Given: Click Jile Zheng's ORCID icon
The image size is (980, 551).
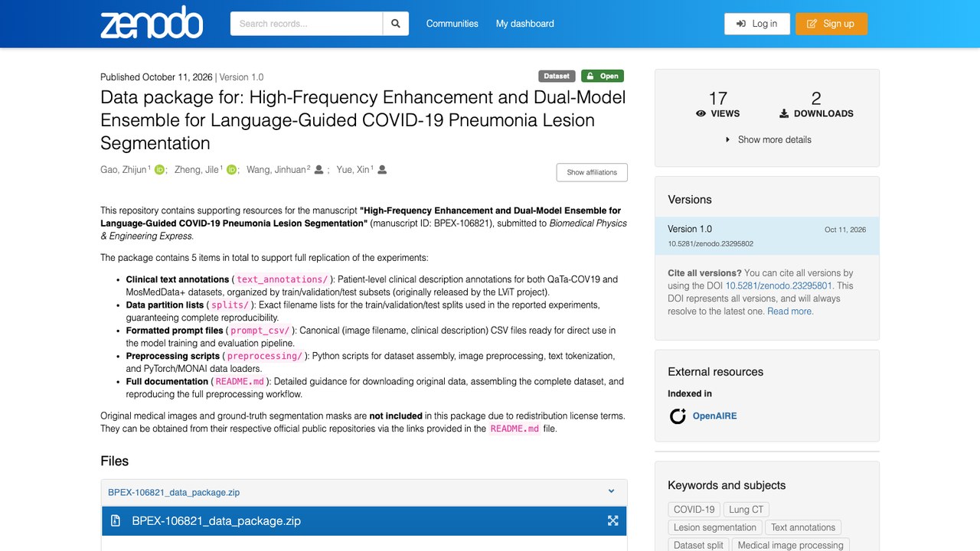Looking at the screenshot, I should (232, 170).
